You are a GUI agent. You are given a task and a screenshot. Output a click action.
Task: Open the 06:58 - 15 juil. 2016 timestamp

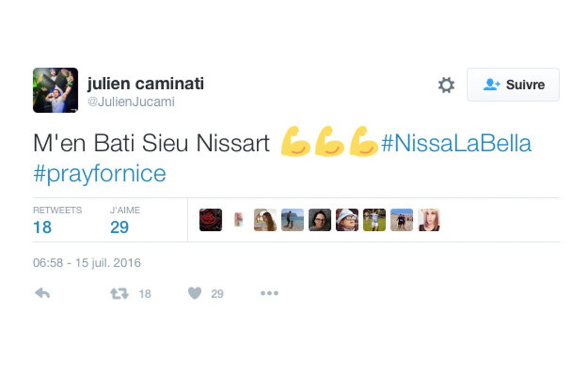tap(87, 263)
